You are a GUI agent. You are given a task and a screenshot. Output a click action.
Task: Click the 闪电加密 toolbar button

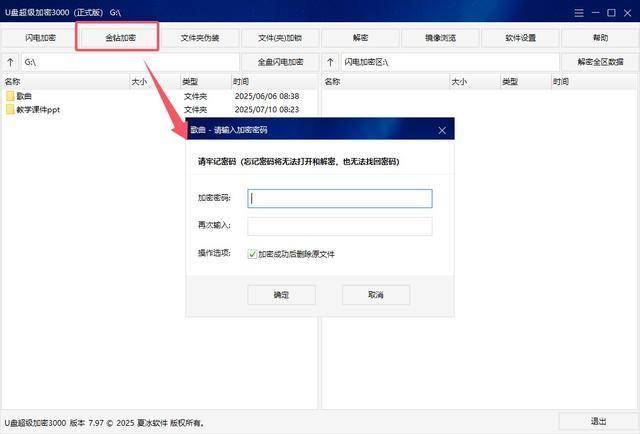40,38
